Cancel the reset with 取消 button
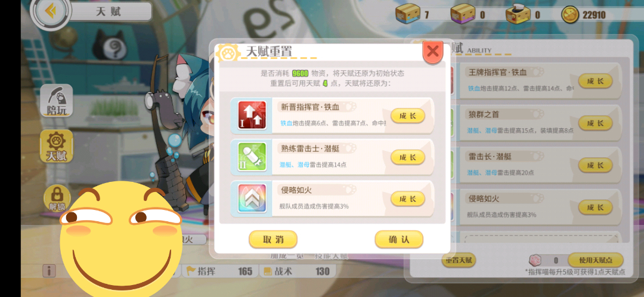The image size is (644, 297). point(273,239)
